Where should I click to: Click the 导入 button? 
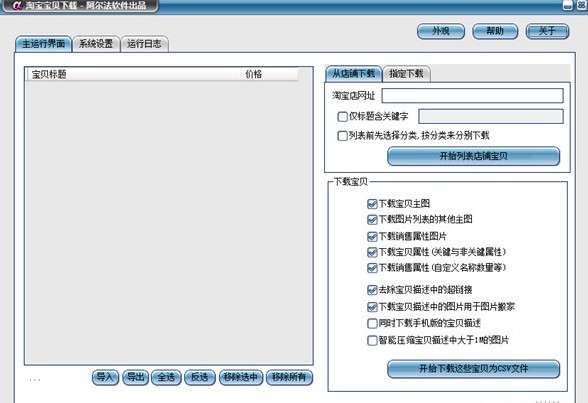tap(105, 377)
